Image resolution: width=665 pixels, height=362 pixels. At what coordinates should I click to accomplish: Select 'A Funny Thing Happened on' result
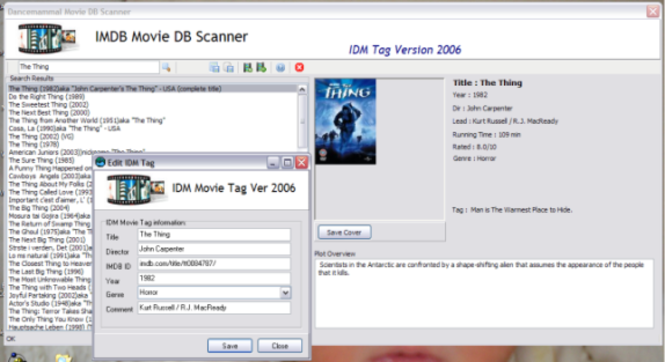coord(50,168)
